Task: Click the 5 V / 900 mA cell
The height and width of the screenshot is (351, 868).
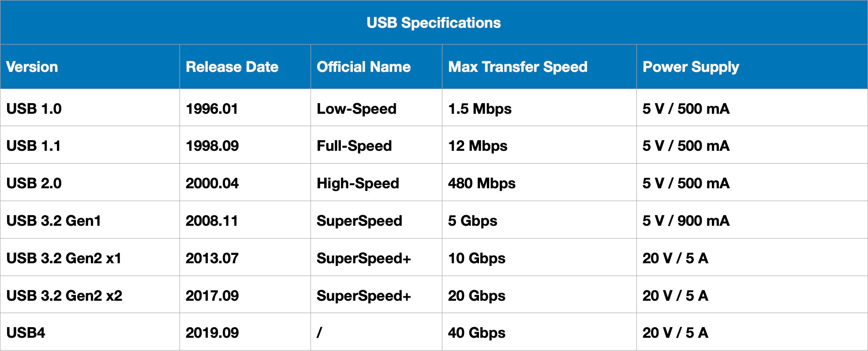Action: point(686,220)
